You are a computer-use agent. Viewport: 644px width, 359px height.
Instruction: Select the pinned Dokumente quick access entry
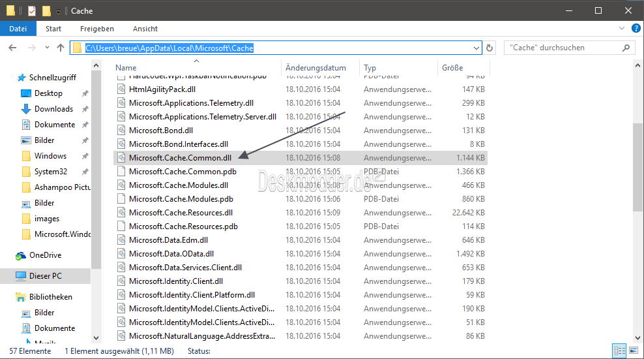point(55,125)
